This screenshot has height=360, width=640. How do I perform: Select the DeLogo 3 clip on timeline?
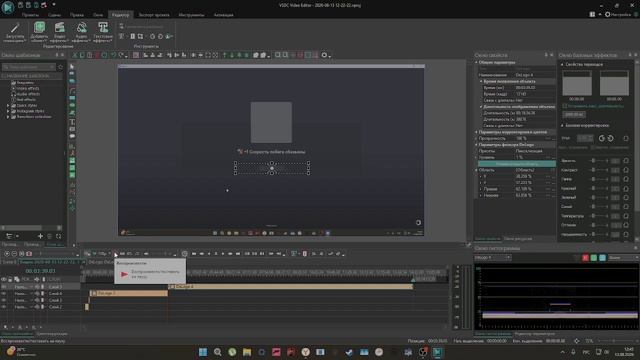(x=129, y=293)
